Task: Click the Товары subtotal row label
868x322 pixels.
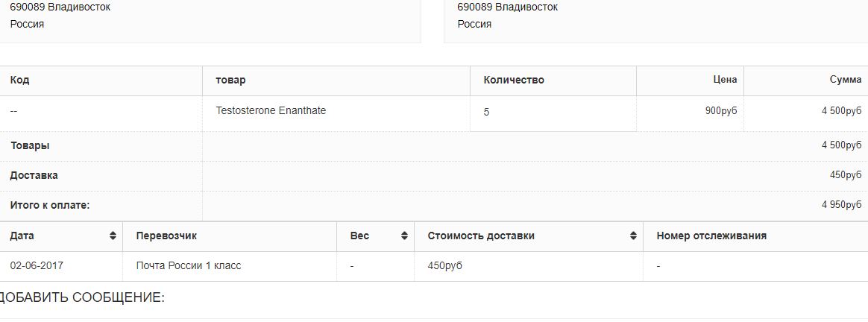Action: (30, 146)
